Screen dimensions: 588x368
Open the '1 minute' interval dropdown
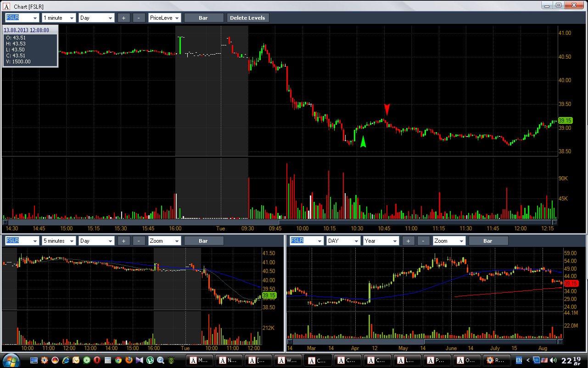click(59, 18)
